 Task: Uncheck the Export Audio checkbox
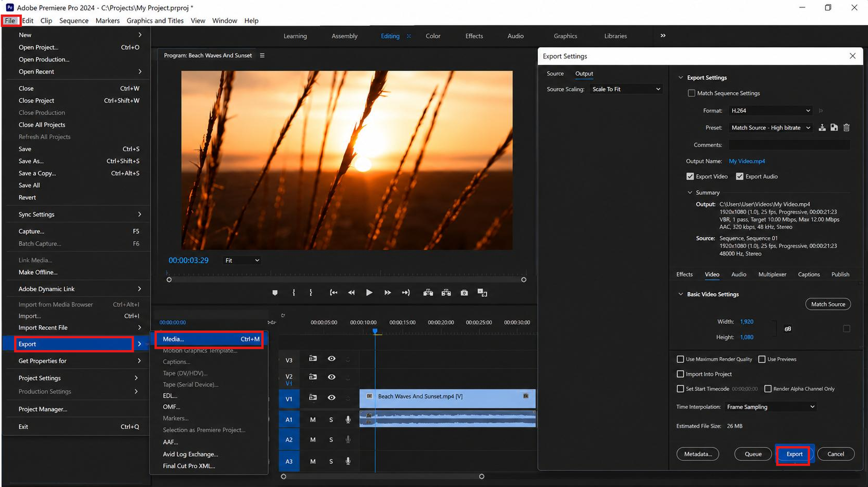coord(739,177)
